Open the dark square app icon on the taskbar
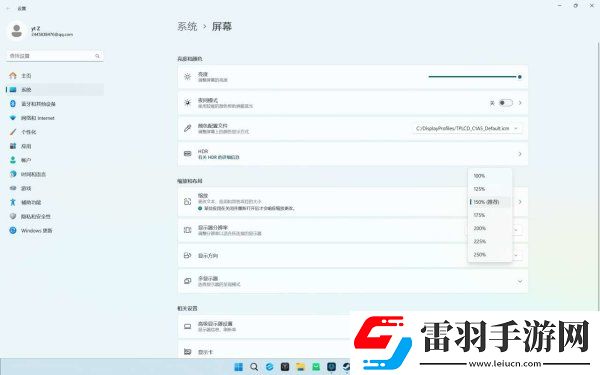600x375 pixels. coord(285,367)
